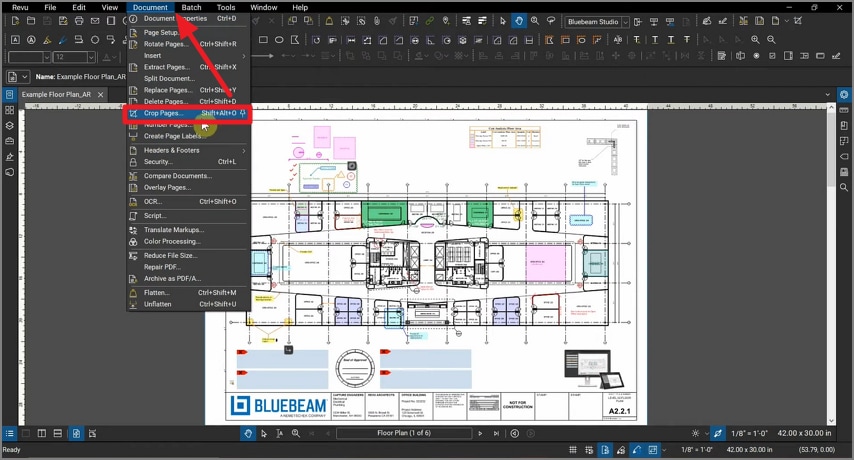Click the Zoom In magnifier icon

click(755, 40)
